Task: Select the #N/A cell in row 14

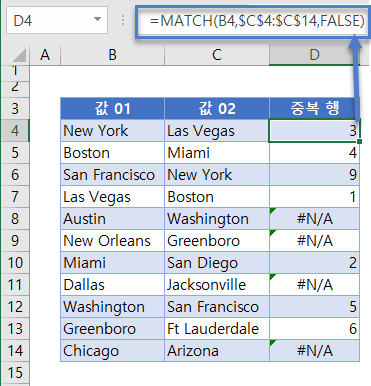Action: (x=314, y=351)
